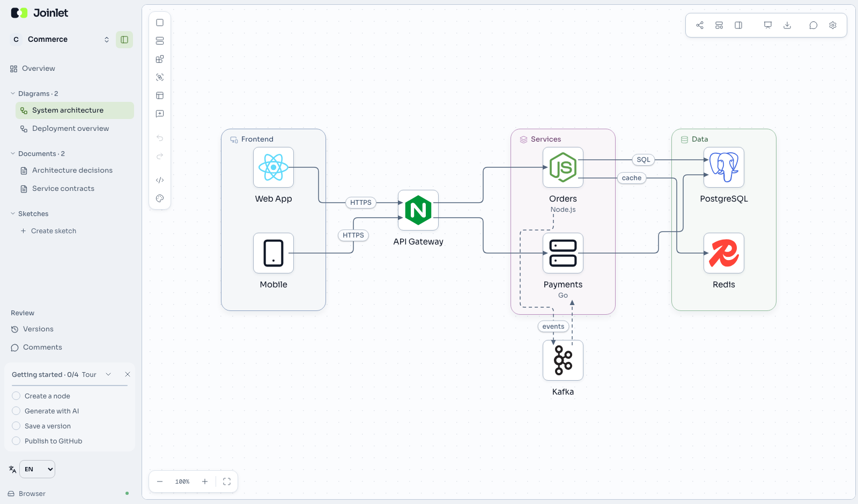
Task: Open auto-layout icon in top toolbar
Action: tap(719, 25)
